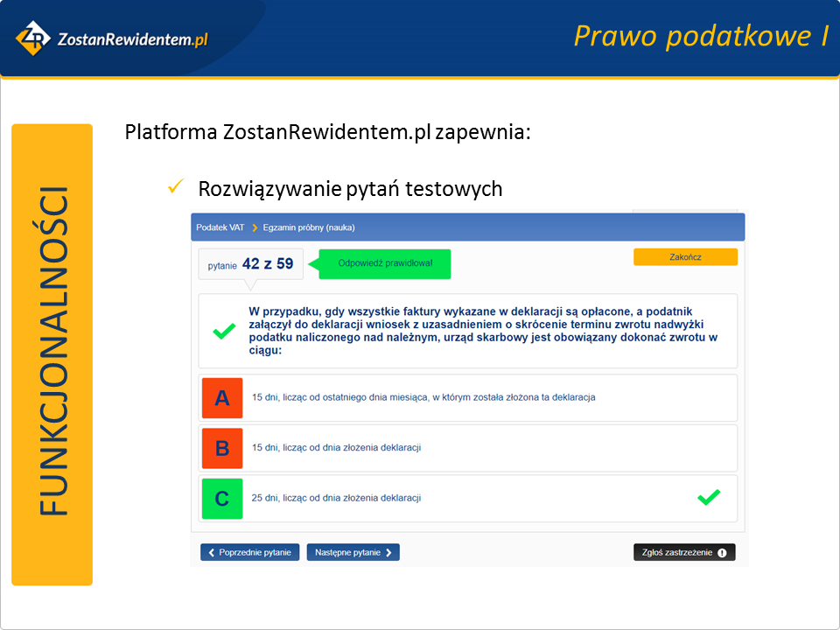
Task: Click the right arrow icon on Następne pytanie
Action: pos(388,553)
